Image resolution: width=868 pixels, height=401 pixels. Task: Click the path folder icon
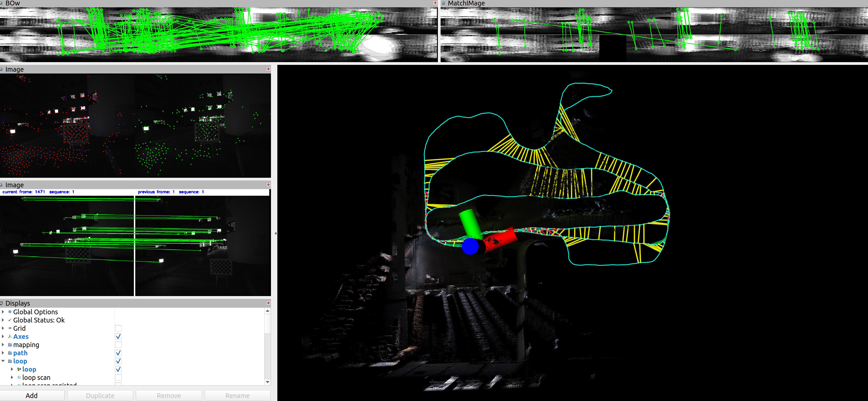coord(10,353)
